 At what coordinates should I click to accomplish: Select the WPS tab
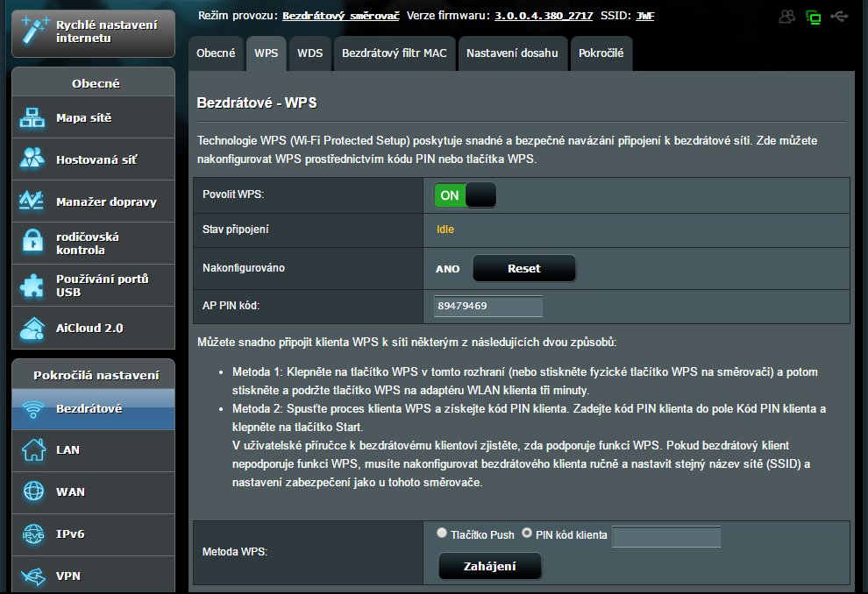[267, 53]
